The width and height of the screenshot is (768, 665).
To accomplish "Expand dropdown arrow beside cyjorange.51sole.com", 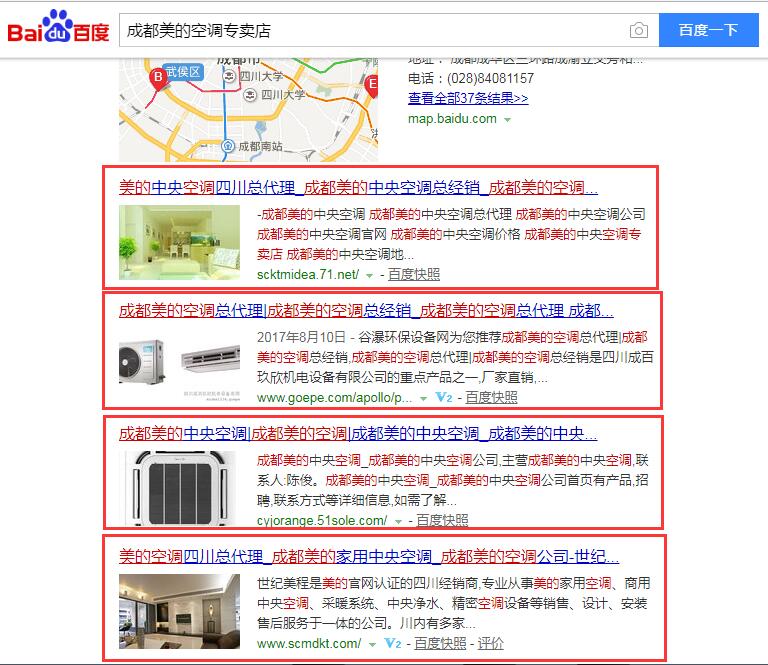I will point(398,521).
